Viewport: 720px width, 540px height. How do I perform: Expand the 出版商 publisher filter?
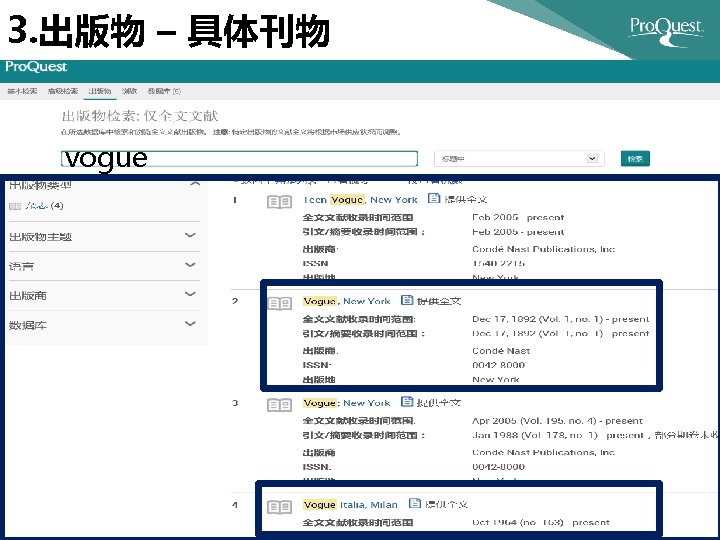104,295
